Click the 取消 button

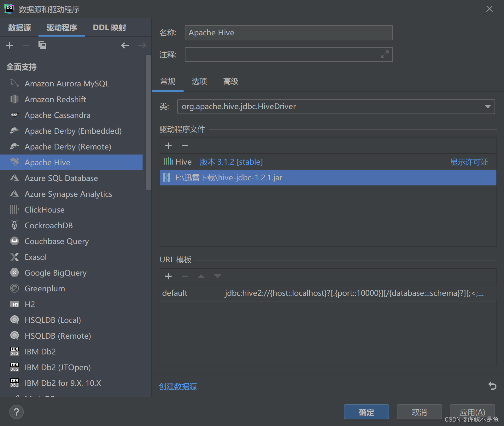419,412
